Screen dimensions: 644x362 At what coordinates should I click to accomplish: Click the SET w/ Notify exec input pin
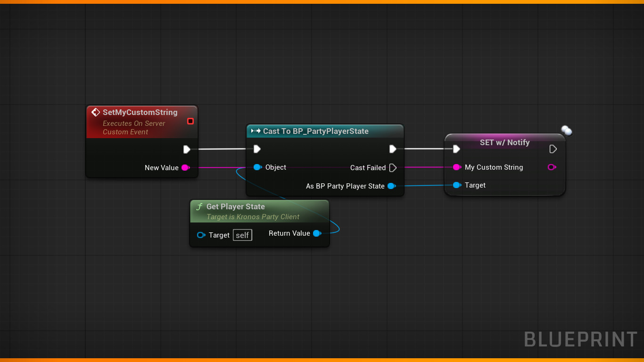point(456,149)
